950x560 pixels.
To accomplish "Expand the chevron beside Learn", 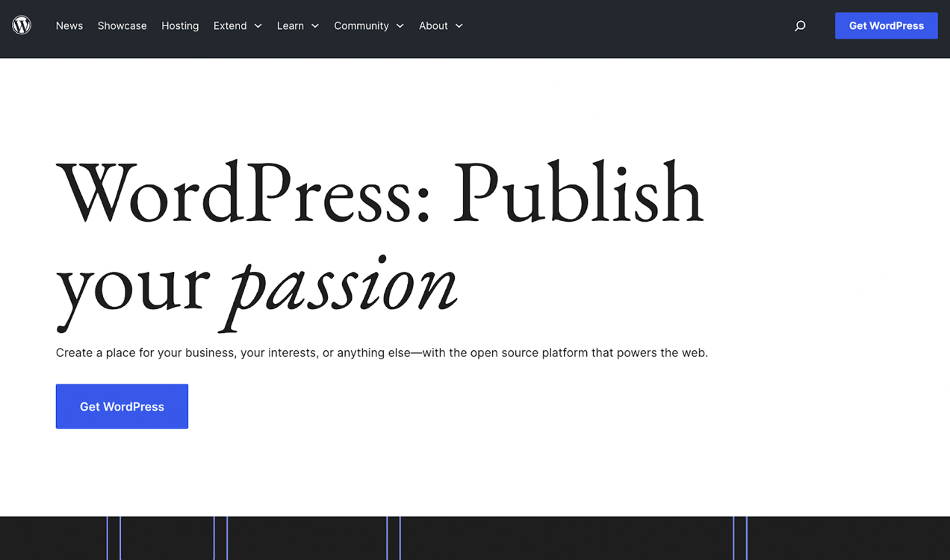I will click(315, 26).
